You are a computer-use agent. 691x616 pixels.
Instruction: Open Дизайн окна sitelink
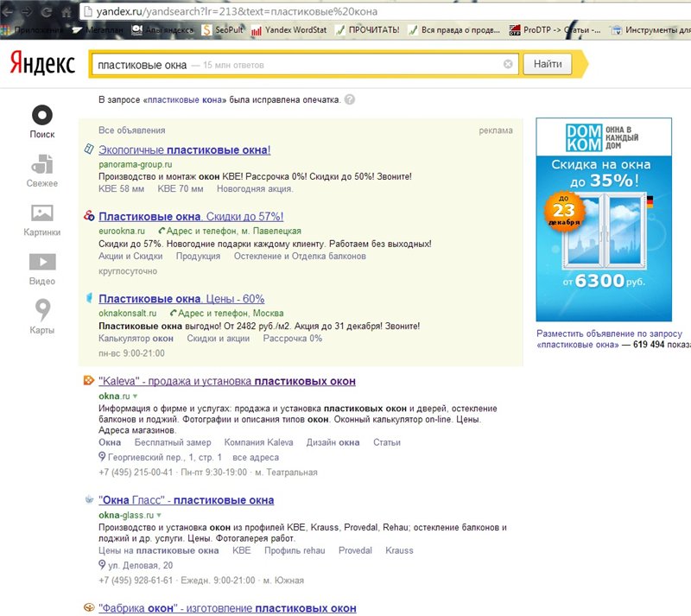pyautogui.click(x=333, y=442)
